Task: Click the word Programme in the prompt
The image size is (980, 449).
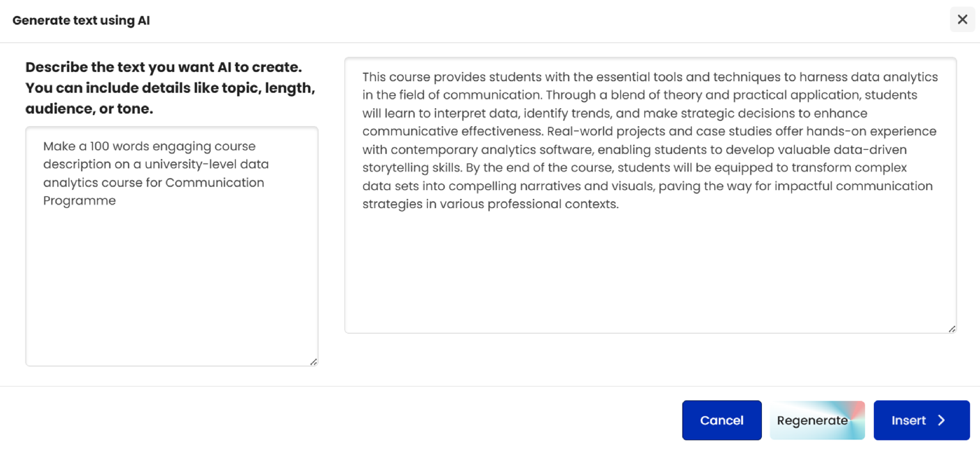Action: coord(80,201)
